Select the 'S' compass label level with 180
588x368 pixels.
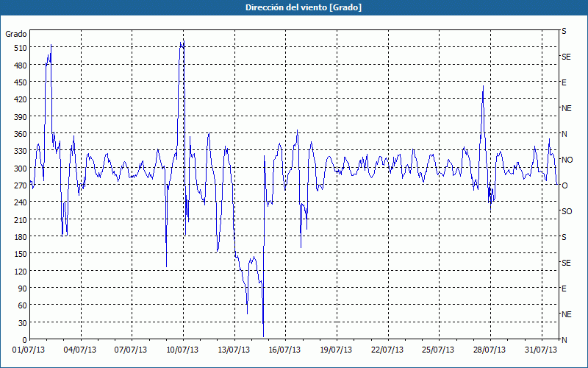click(564, 237)
